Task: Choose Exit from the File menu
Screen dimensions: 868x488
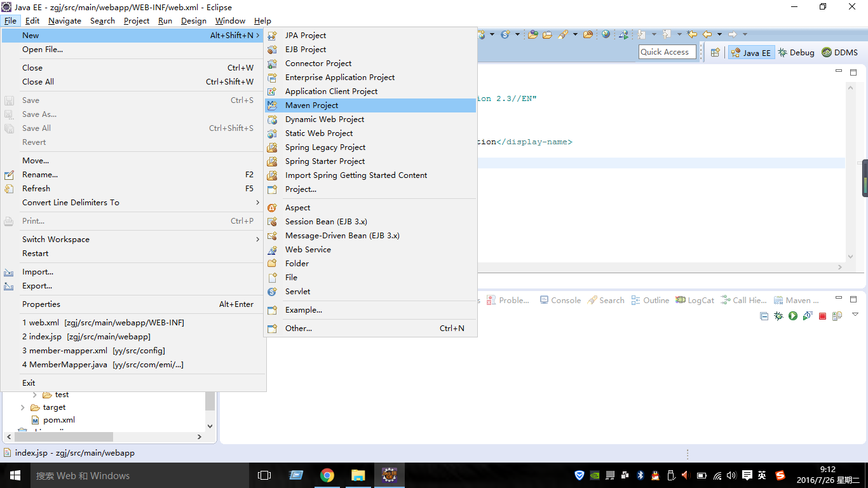Action: tap(133, 383)
